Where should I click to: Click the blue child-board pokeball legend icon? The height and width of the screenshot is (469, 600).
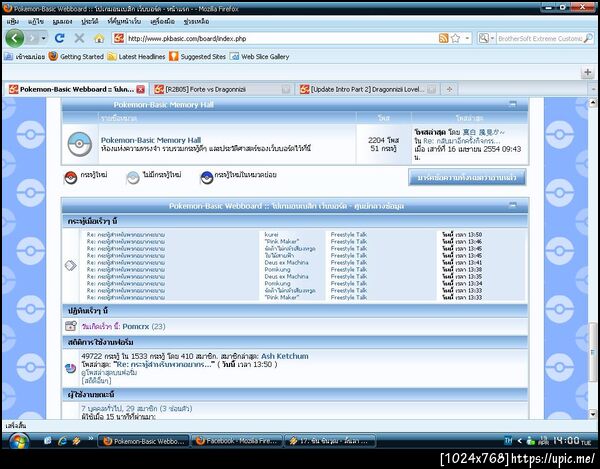[x=207, y=178]
